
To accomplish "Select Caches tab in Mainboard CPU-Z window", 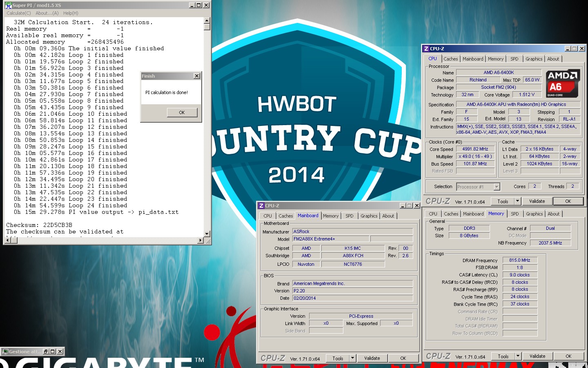I will point(286,216).
